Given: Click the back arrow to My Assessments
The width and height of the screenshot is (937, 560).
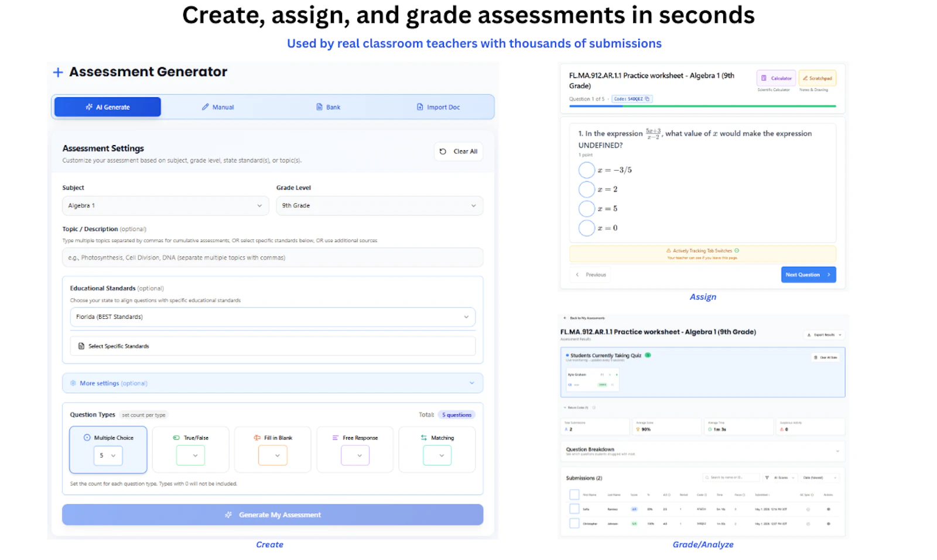Looking at the screenshot, I should [565, 318].
